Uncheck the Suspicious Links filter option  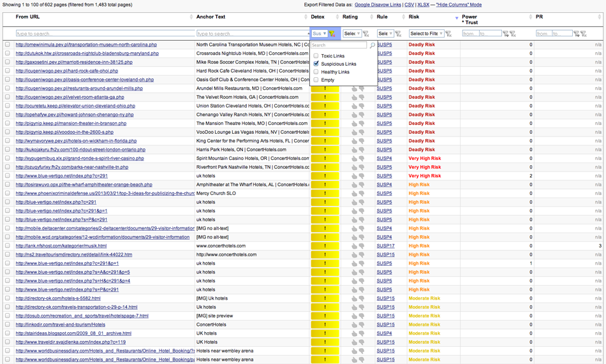[316, 64]
